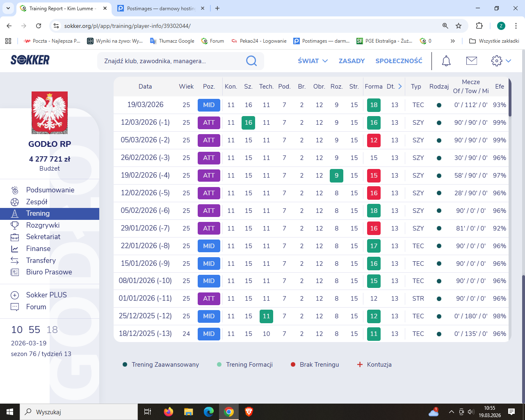Click the Sokker PLUS plus icon
The width and height of the screenshot is (525, 420).
point(15,295)
